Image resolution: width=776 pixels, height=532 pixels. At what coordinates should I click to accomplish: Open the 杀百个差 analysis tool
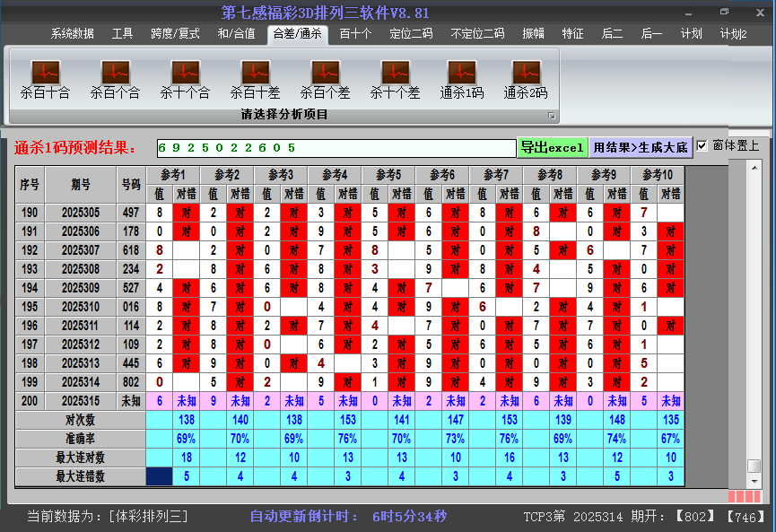point(325,76)
